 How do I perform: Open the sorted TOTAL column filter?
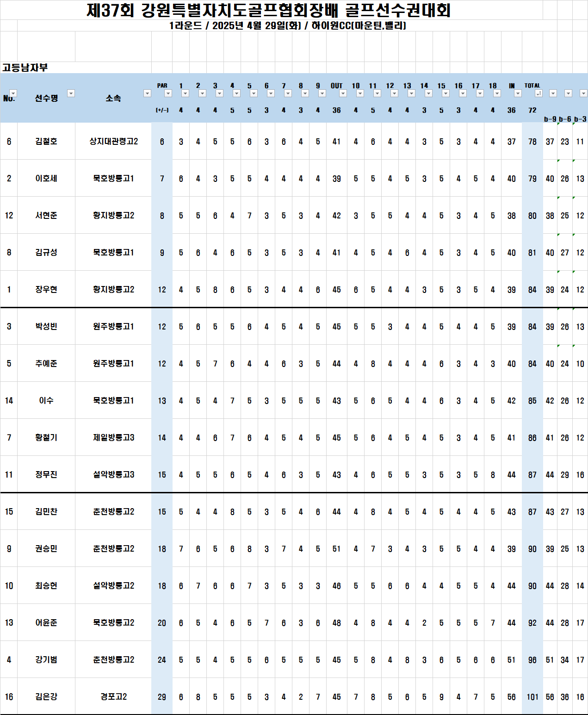pyautogui.click(x=539, y=93)
